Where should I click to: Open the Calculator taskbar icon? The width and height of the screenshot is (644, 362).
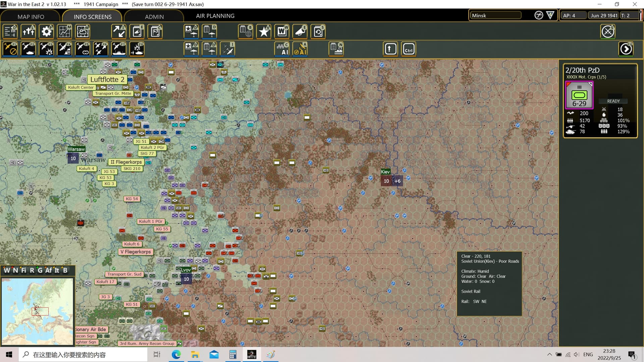(x=233, y=354)
